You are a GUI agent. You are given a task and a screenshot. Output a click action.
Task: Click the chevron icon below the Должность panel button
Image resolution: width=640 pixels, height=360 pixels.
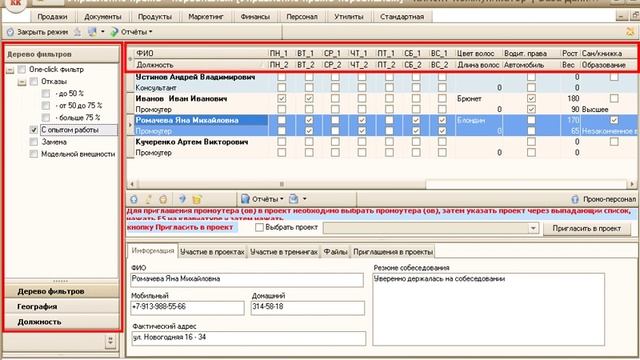pyautogui.click(x=110, y=341)
